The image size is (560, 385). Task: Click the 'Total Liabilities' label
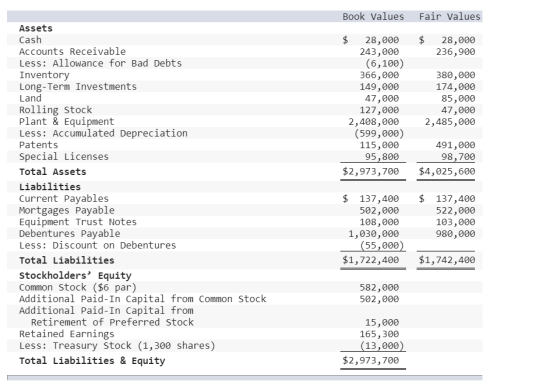(67, 260)
